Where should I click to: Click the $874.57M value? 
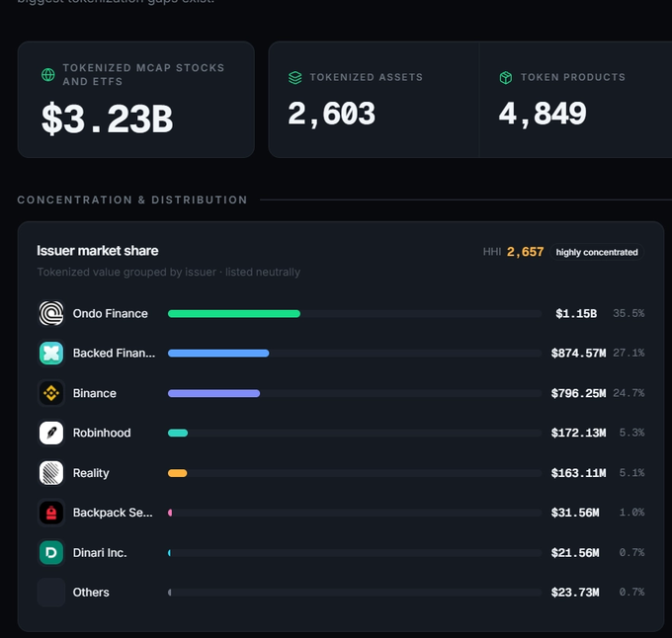tap(578, 354)
